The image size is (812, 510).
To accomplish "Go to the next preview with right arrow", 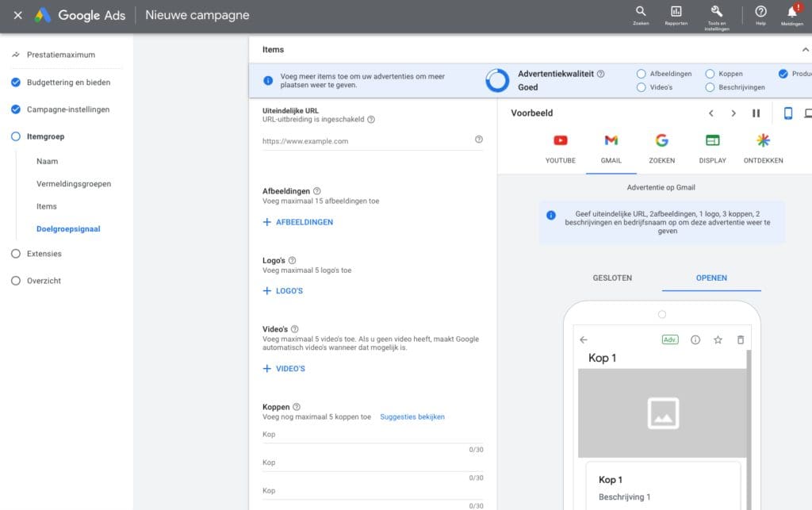I will [x=733, y=113].
